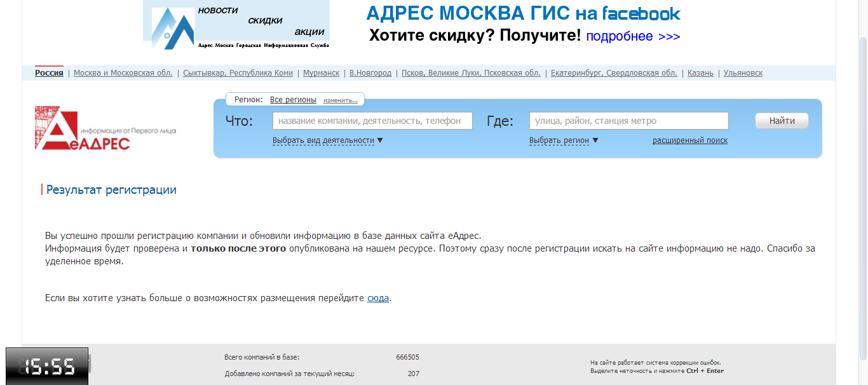Screen dimensions: 868x385
Task: Click the 207 companies this month value
Action: tap(414, 374)
